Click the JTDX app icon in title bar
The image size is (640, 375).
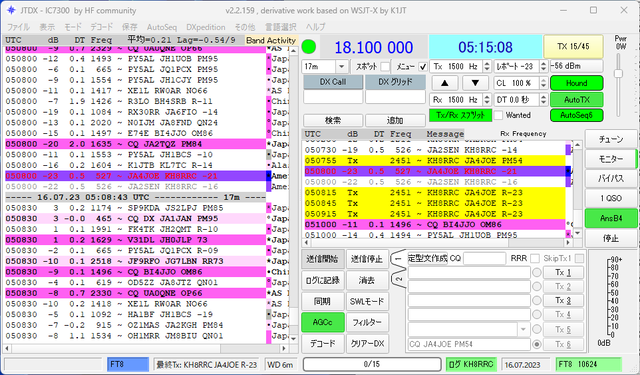(x=11, y=10)
